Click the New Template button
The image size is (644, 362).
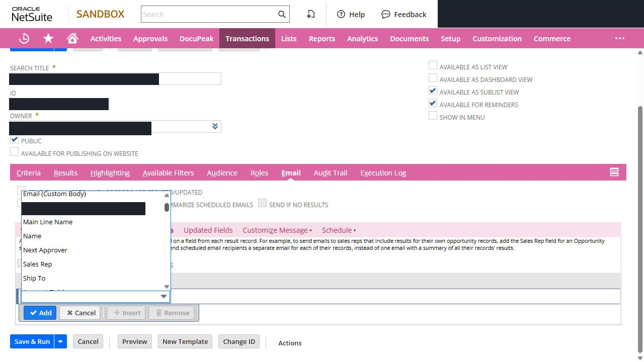(185, 341)
